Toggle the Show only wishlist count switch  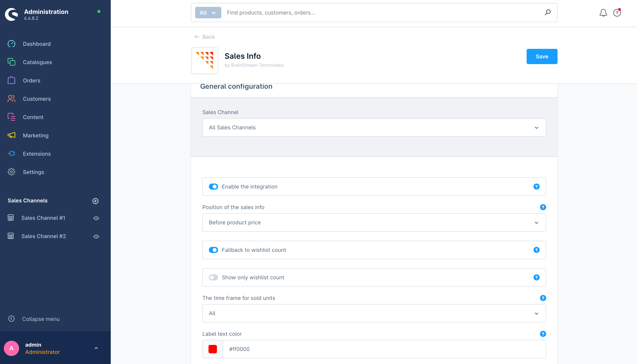coord(213,277)
